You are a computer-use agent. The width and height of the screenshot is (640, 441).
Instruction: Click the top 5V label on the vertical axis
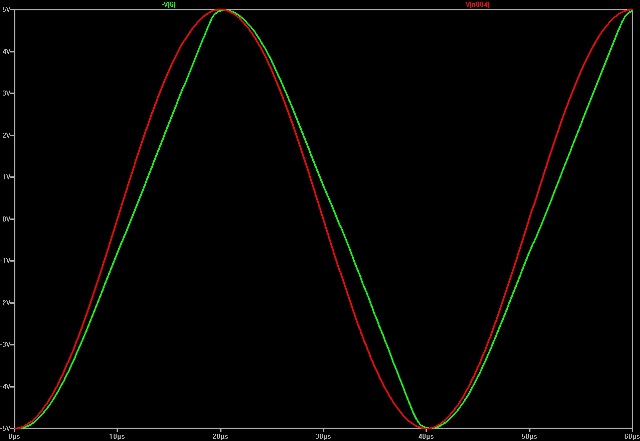point(6,10)
